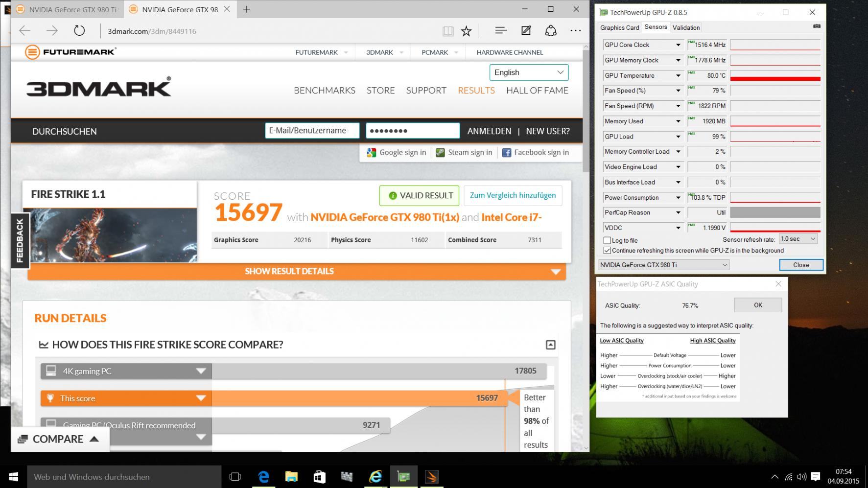Expand GPU Core Clock sensor dropdown

678,45
